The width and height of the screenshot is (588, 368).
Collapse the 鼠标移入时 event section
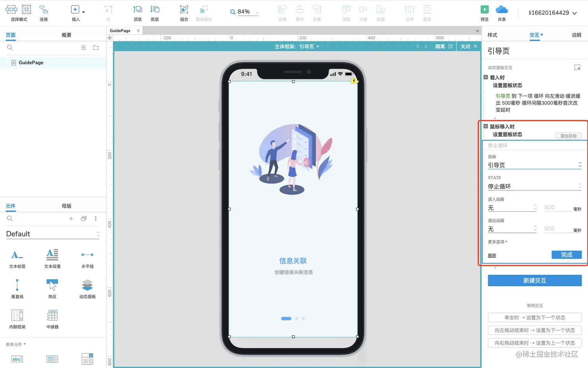tap(486, 126)
